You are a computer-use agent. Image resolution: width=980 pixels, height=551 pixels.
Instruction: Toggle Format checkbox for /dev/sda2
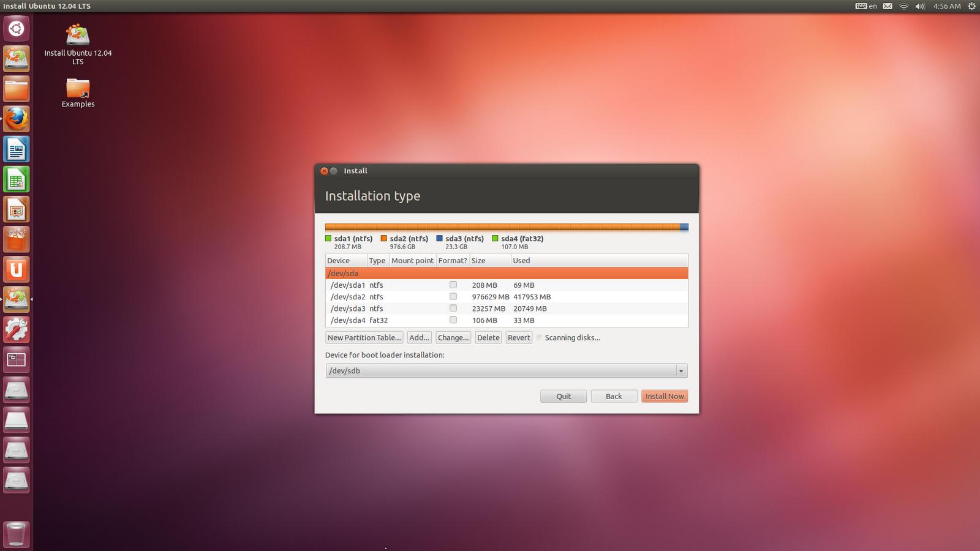coord(453,296)
